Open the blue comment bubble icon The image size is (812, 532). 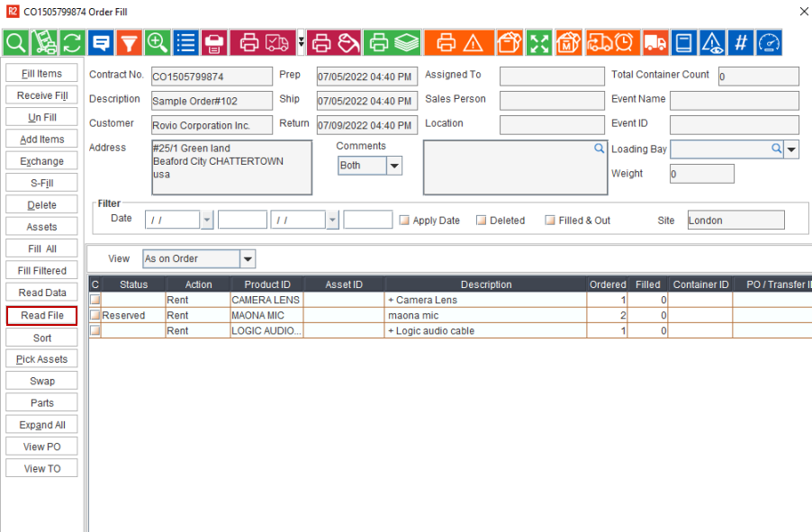[101, 42]
